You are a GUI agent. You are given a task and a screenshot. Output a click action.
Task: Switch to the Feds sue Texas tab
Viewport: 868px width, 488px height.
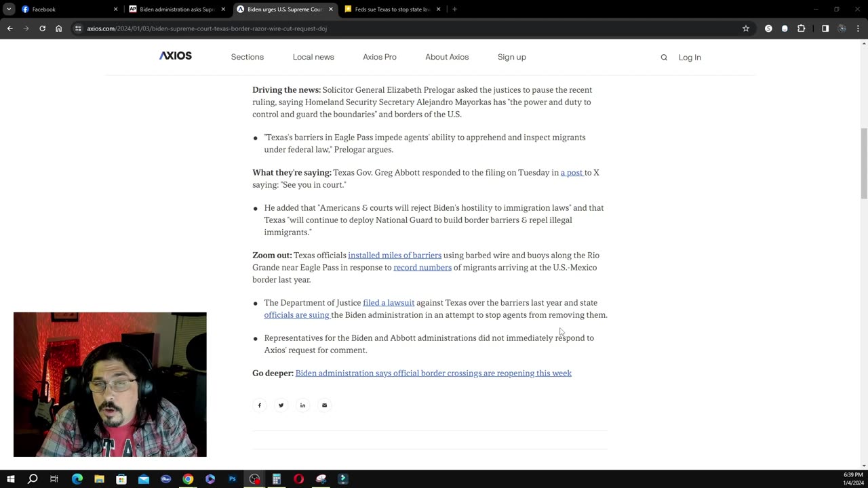(x=392, y=9)
